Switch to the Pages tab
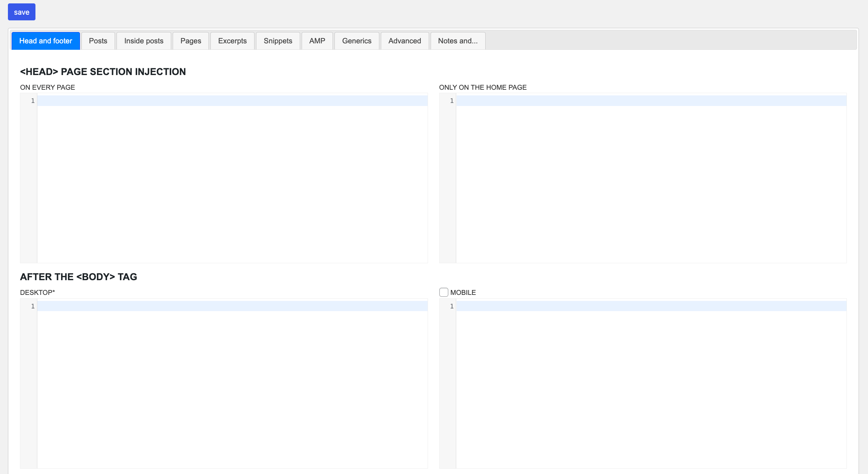This screenshot has width=868, height=474. coord(190,41)
